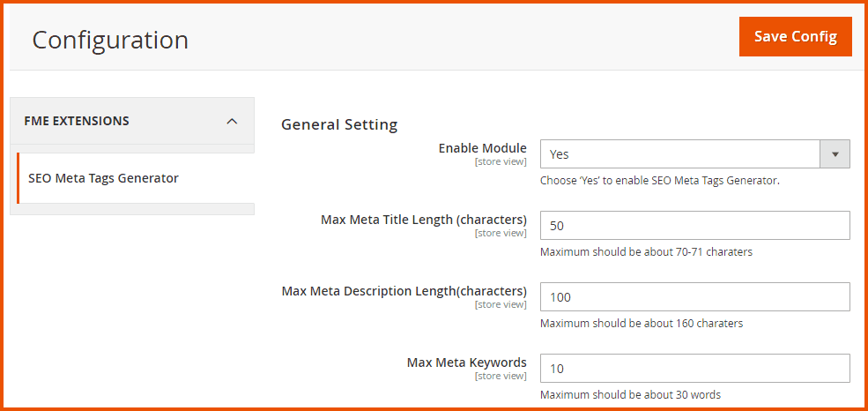Click the Save Config button

[795, 36]
